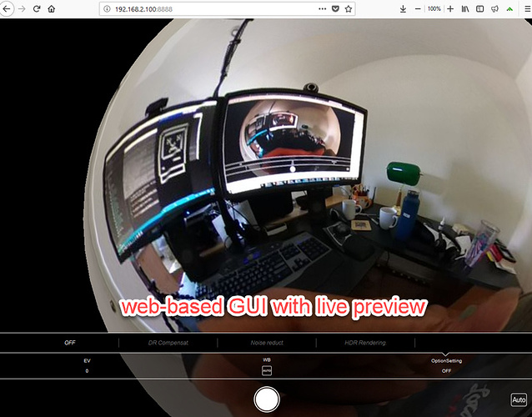Click the WB auto icon
Viewport: 532px width, 417px height.
267,371
